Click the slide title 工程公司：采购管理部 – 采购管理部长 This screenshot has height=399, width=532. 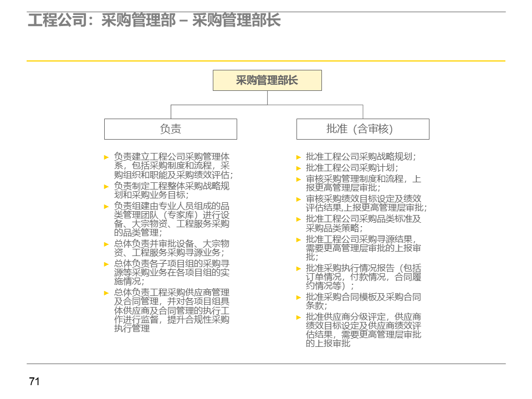[154, 20]
